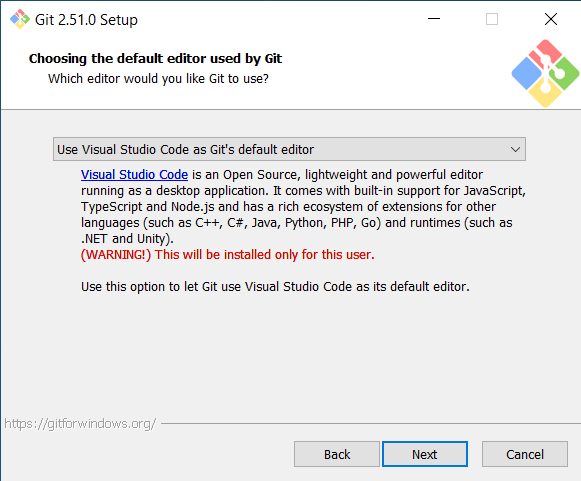This screenshot has width=581, height=481.
Task: Click the Git icon in the title bar
Action: tap(20, 19)
